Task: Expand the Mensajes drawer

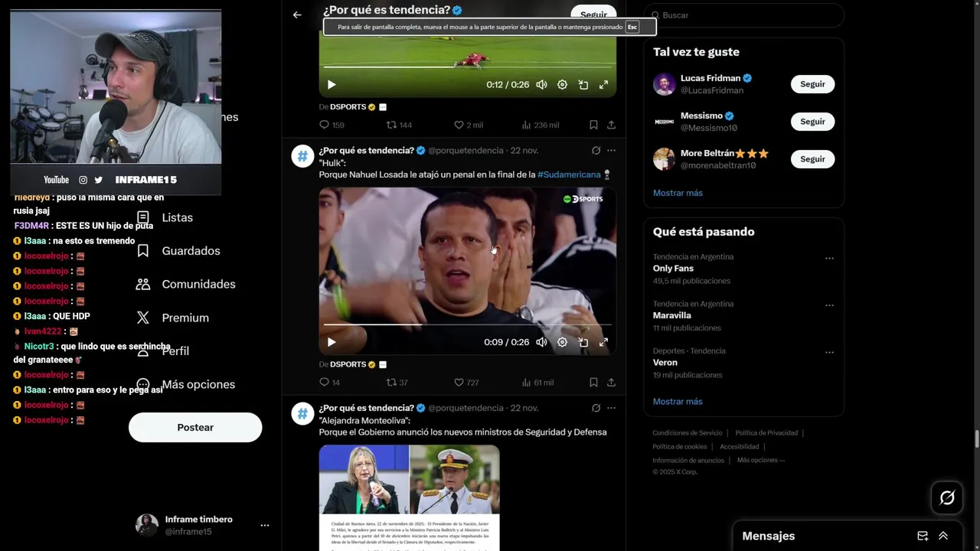Action: (943, 536)
